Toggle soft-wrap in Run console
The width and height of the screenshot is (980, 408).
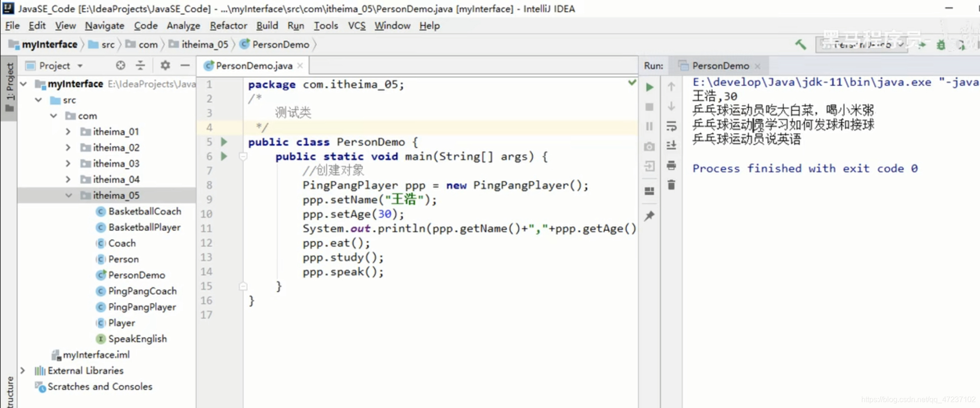(x=672, y=126)
